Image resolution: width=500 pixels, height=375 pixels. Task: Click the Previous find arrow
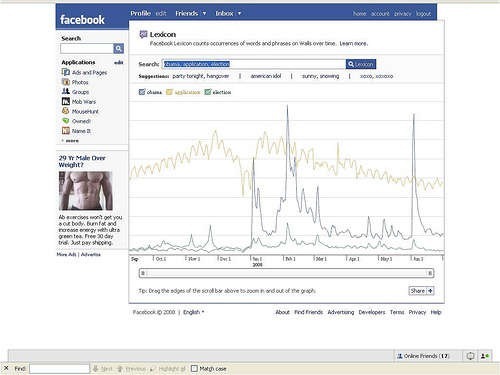[x=120, y=369]
